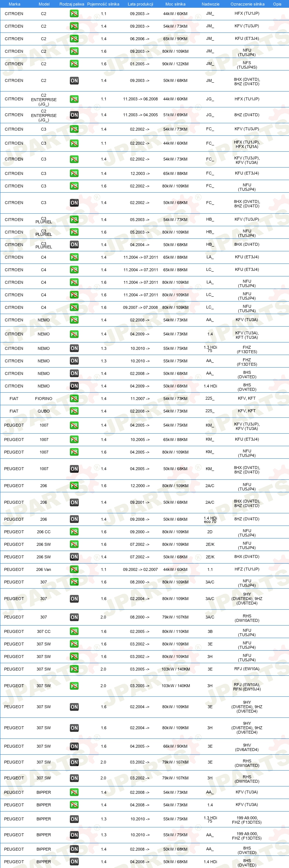289x868 pixels.
Task: Click petrol icon in Fiat Qubo row
Action: click(x=74, y=411)
